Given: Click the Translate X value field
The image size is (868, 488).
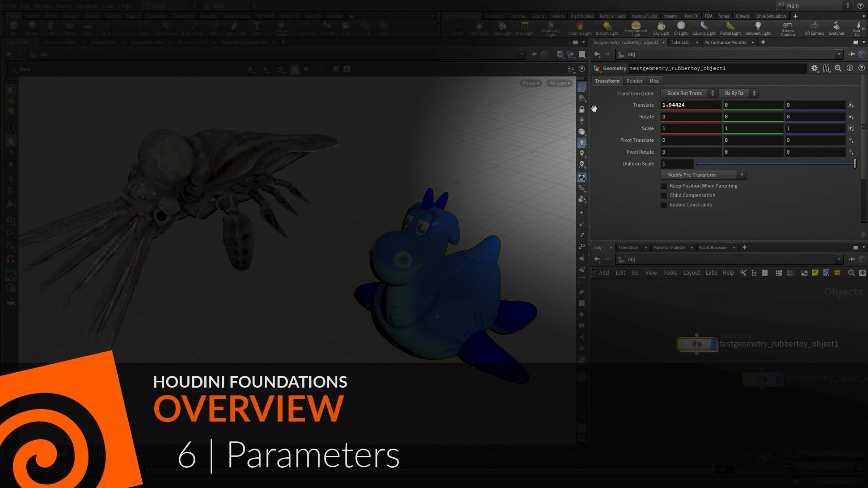Looking at the screenshot, I should 690,105.
